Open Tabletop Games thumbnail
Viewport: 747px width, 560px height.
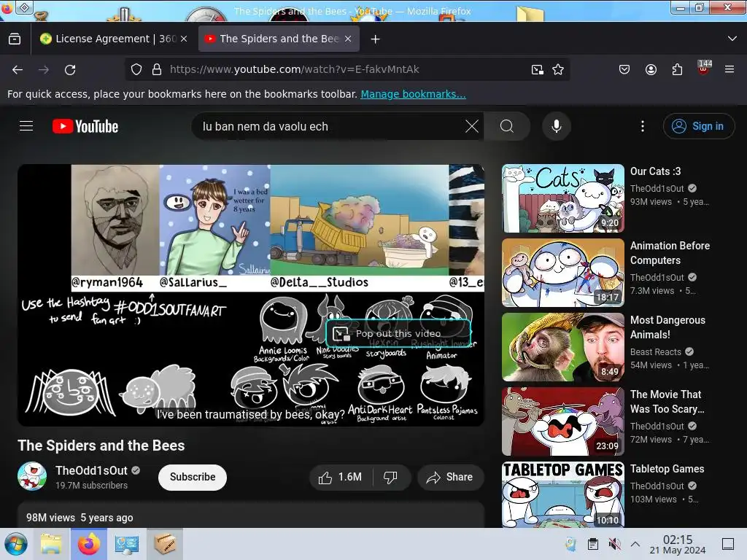563,494
